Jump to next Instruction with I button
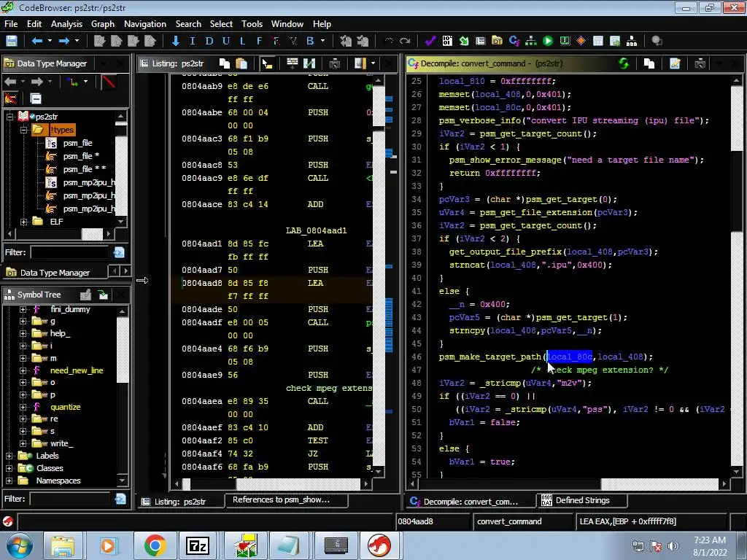Screen dimensions: 747x560 tap(193, 41)
